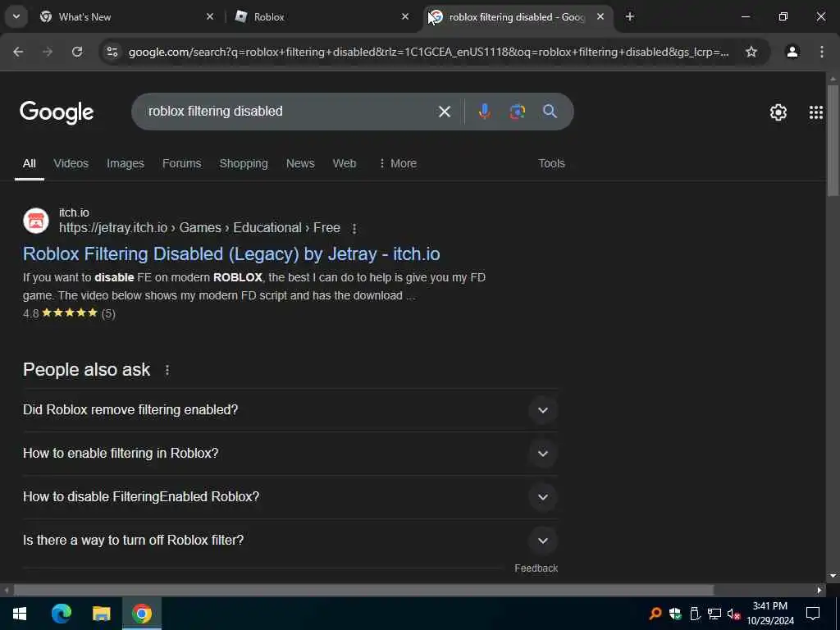
Task: Open search Tools
Action: click(551, 163)
